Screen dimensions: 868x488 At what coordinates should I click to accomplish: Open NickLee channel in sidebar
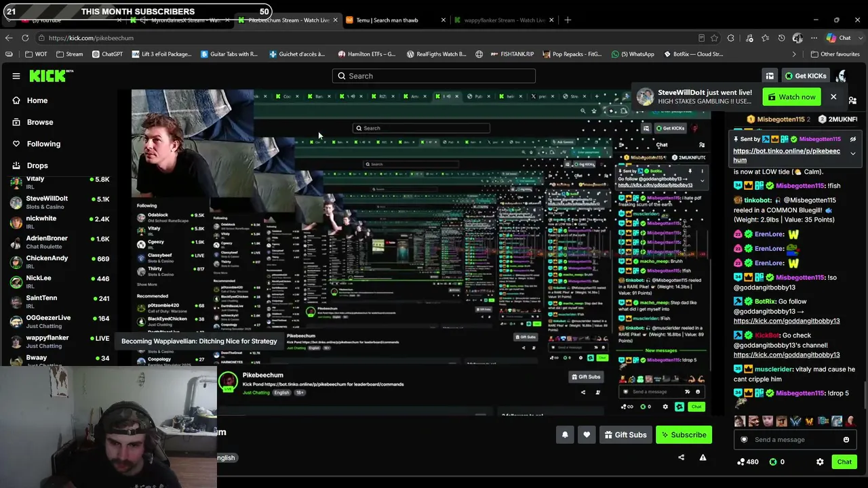[60, 281]
